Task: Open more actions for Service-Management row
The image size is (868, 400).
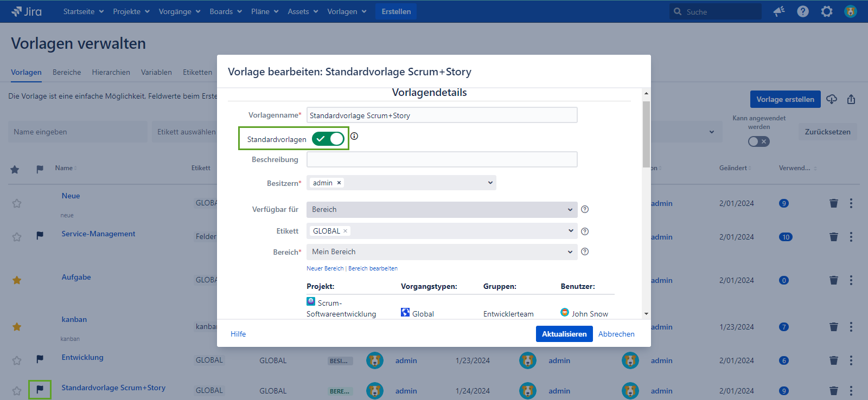Action: click(851, 237)
